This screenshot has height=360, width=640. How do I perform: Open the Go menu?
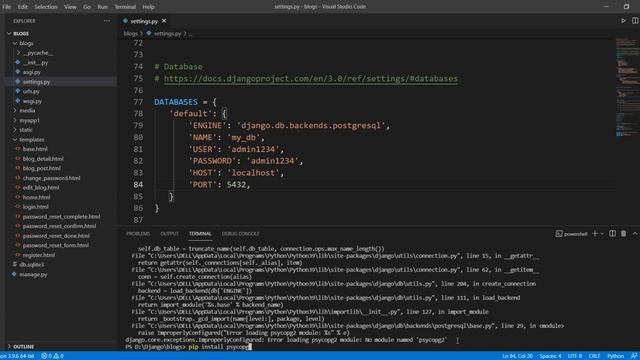tap(87, 7)
